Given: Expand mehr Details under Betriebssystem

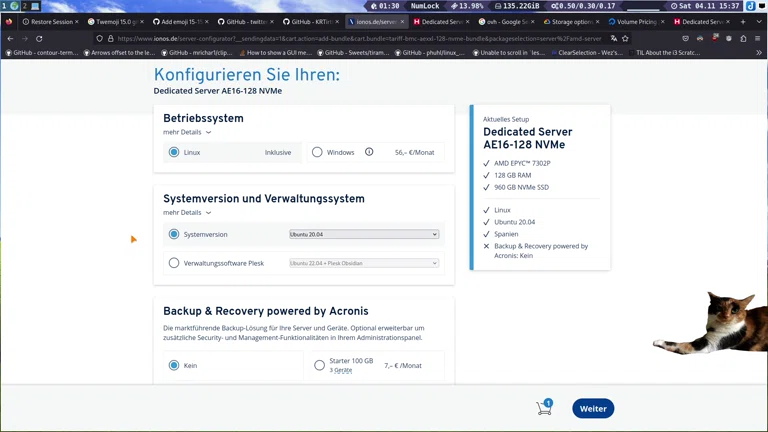Looking at the screenshot, I should point(187,132).
